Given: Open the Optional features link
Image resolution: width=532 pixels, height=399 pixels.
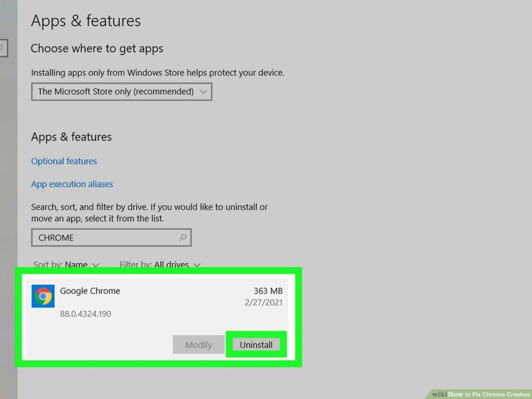Looking at the screenshot, I should (64, 161).
